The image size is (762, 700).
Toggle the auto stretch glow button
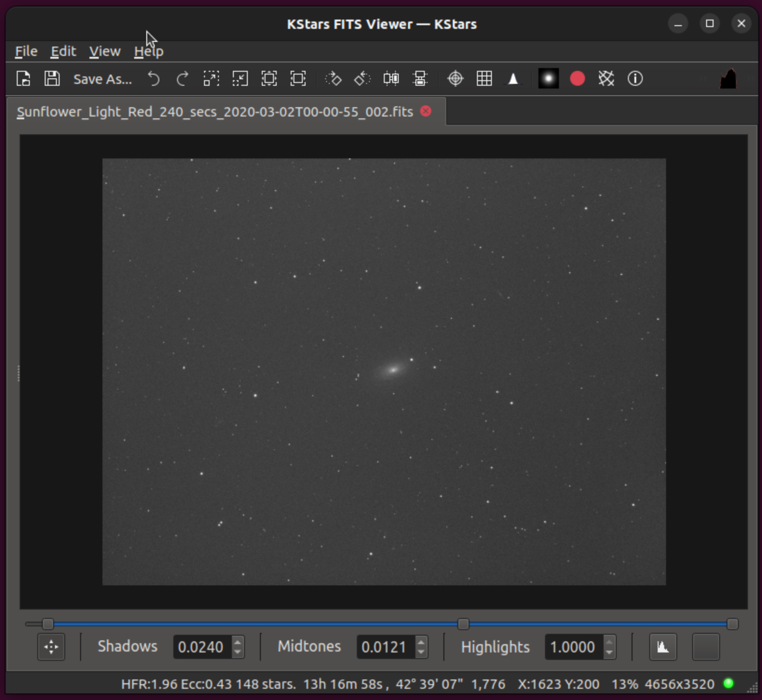click(x=548, y=79)
